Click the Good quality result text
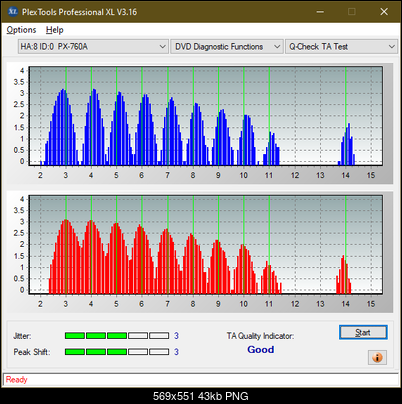402x404 pixels. click(261, 350)
